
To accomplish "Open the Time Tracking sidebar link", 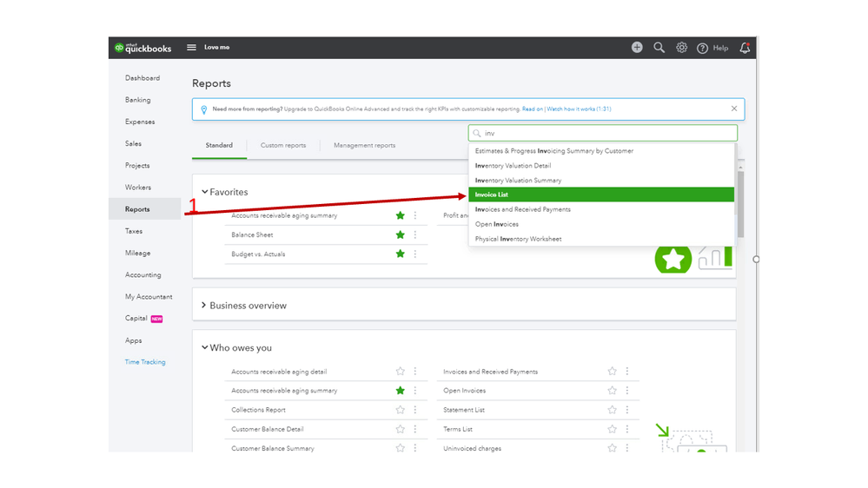I will [145, 362].
